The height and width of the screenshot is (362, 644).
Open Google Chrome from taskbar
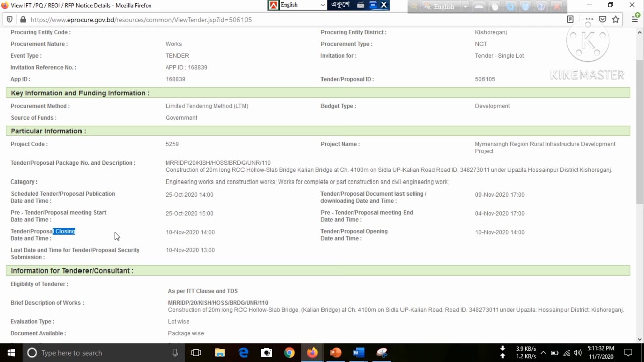[x=289, y=353]
